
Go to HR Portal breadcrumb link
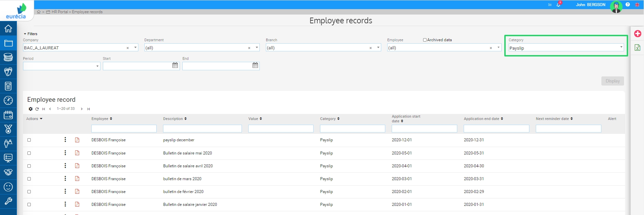(x=60, y=12)
